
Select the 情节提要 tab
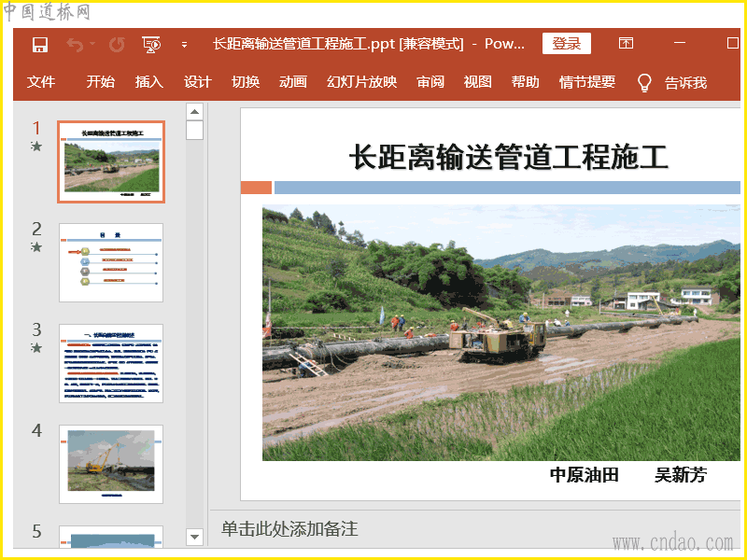click(x=587, y=82)
